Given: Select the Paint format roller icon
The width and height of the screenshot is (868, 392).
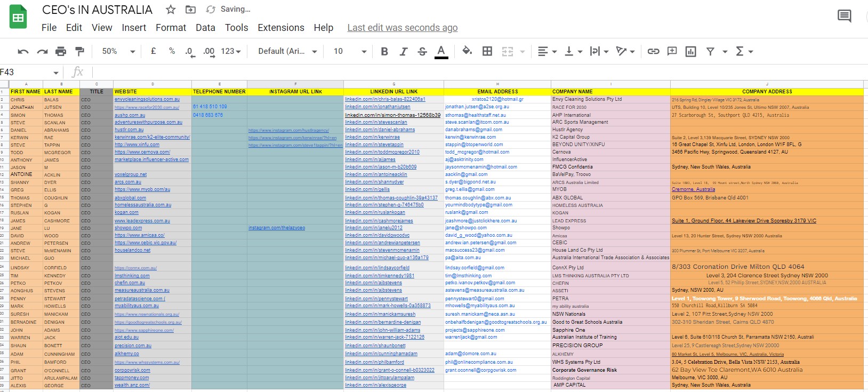Looking at the screenshot, I should point(79,51).
